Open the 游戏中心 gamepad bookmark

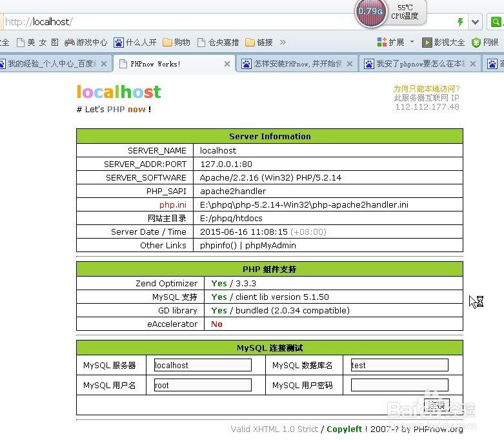(86, 43)
